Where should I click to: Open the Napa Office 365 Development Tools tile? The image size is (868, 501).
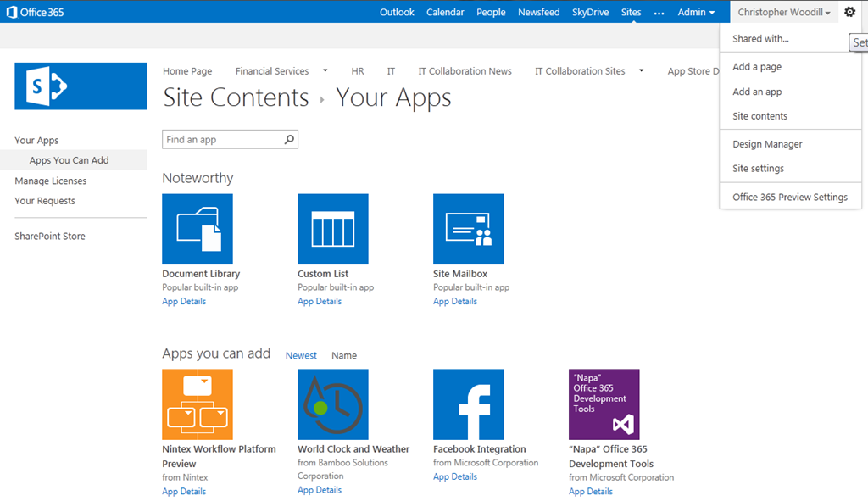604,404
